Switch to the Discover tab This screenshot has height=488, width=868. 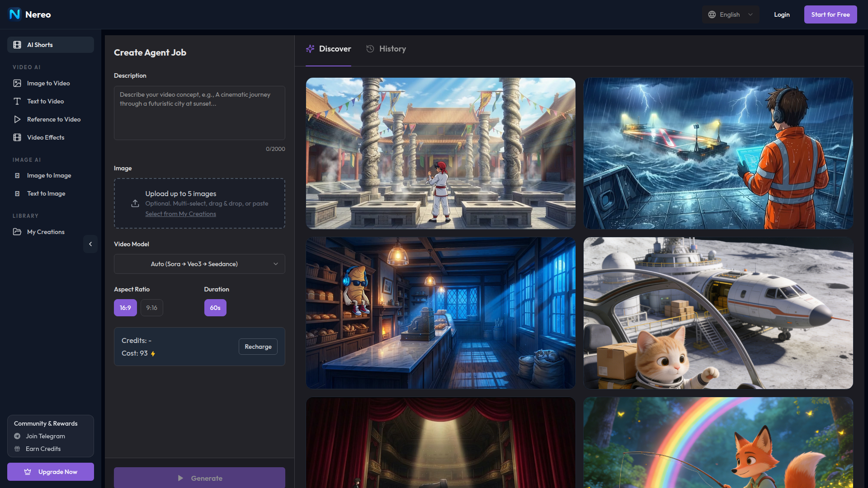point(329,49)
